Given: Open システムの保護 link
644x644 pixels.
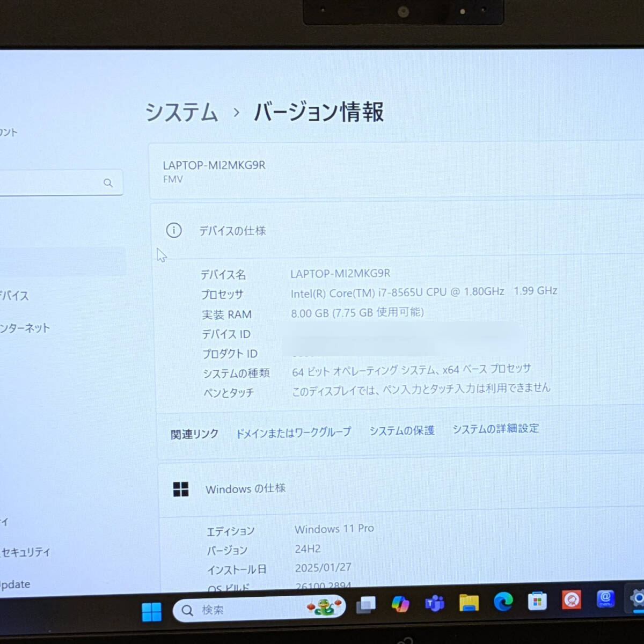Looking at the screenshot, I should pos(402,430).
